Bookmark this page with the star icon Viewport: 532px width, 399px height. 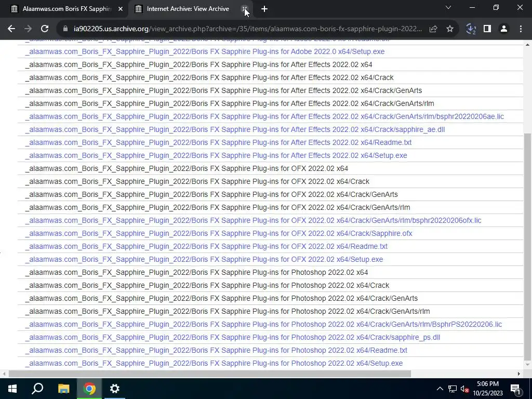[x=450, y=29]
